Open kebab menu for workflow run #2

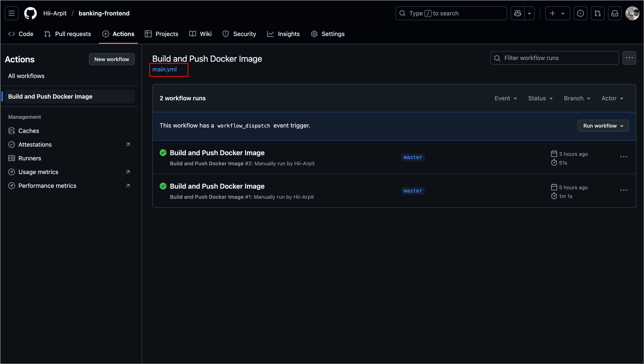point(623,157)
